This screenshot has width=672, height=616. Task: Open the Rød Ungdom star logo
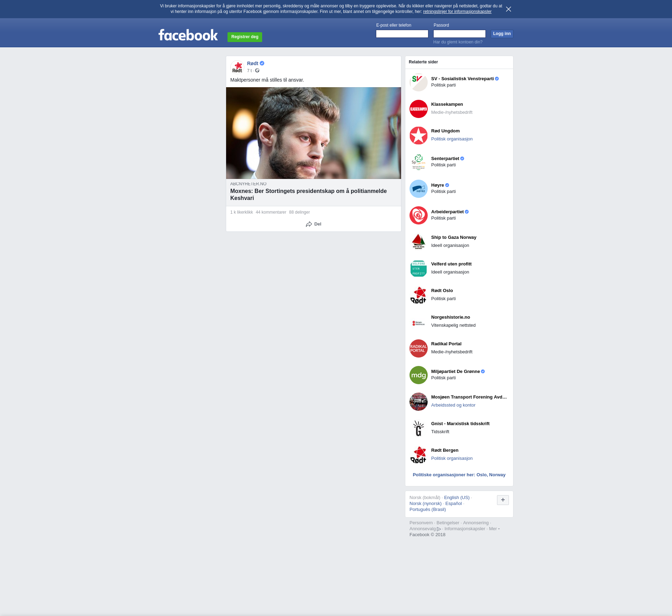pos(419,136)
